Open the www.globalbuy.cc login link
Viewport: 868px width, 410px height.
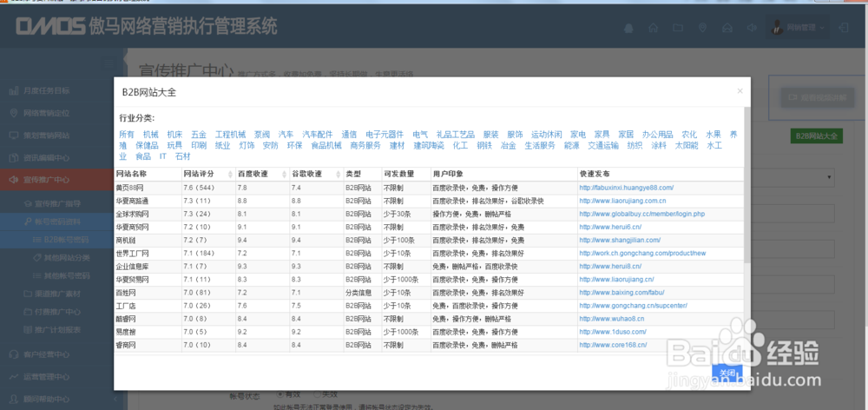(641, 214)
